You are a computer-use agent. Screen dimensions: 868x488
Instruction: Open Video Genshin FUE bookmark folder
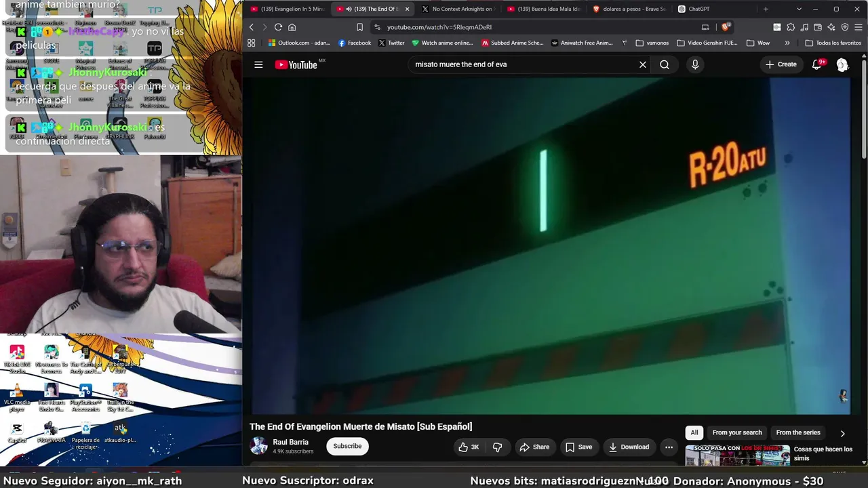(x=707, y=43)
